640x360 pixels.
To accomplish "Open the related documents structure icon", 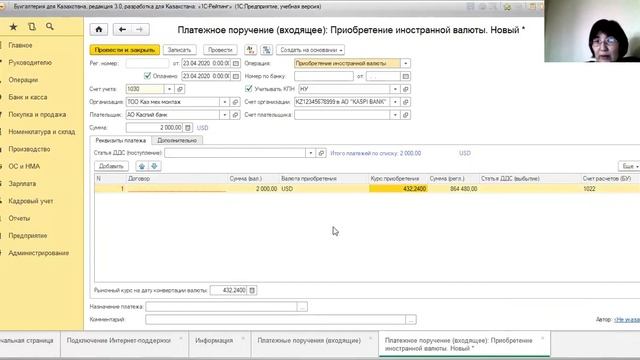I will 267,50.
